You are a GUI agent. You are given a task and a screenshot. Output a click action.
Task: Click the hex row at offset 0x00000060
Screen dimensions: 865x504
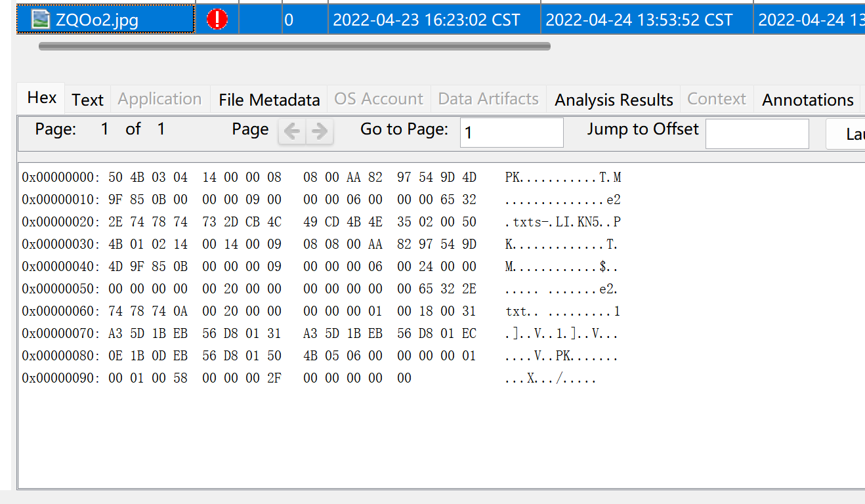click(x=321, y=311)
